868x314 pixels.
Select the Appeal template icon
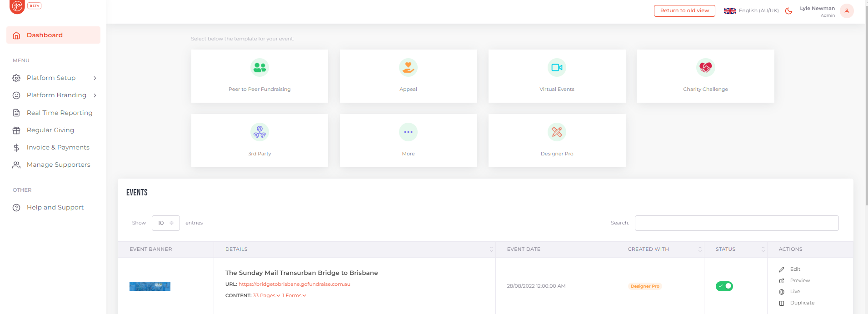coord(408,68)
